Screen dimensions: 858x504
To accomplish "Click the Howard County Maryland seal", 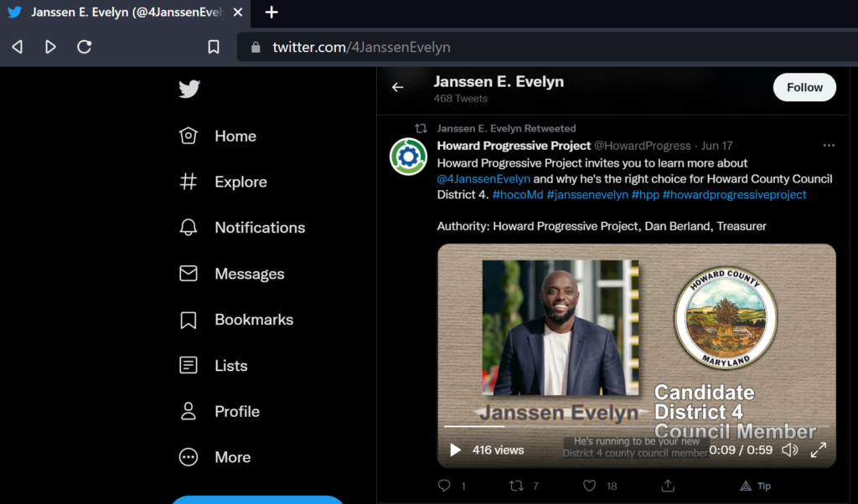I will click(x=726, y=317).
